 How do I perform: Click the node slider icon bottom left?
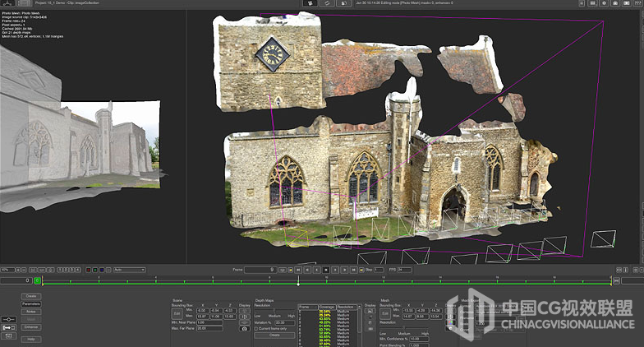8,319
